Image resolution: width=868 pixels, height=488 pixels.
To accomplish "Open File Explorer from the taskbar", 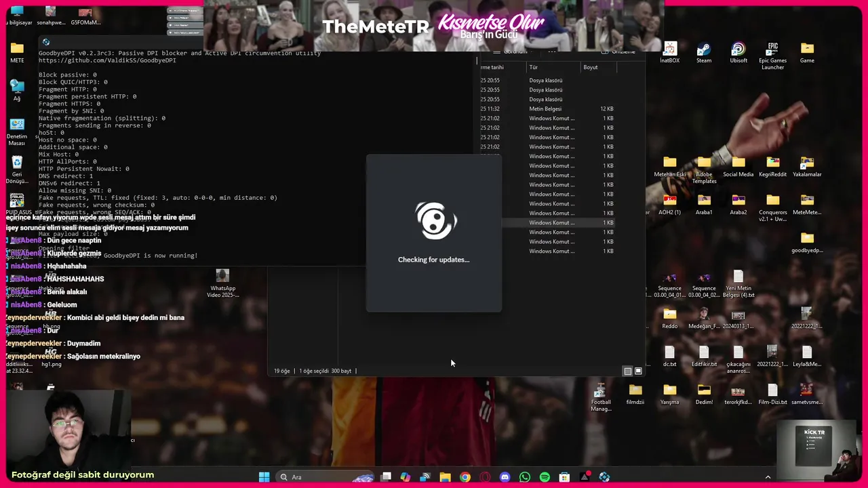I will (445, 477).
